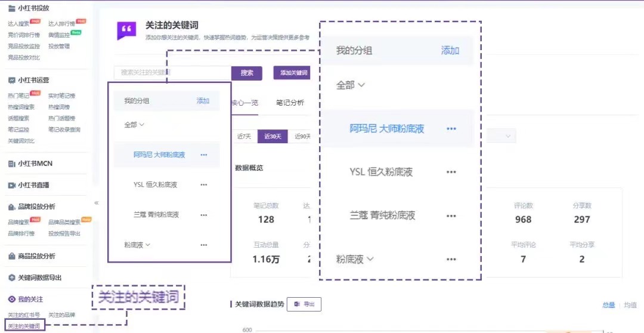Open 达人排行榜 in the sidebar
The image size is (644, 333).
pos(61,24)
